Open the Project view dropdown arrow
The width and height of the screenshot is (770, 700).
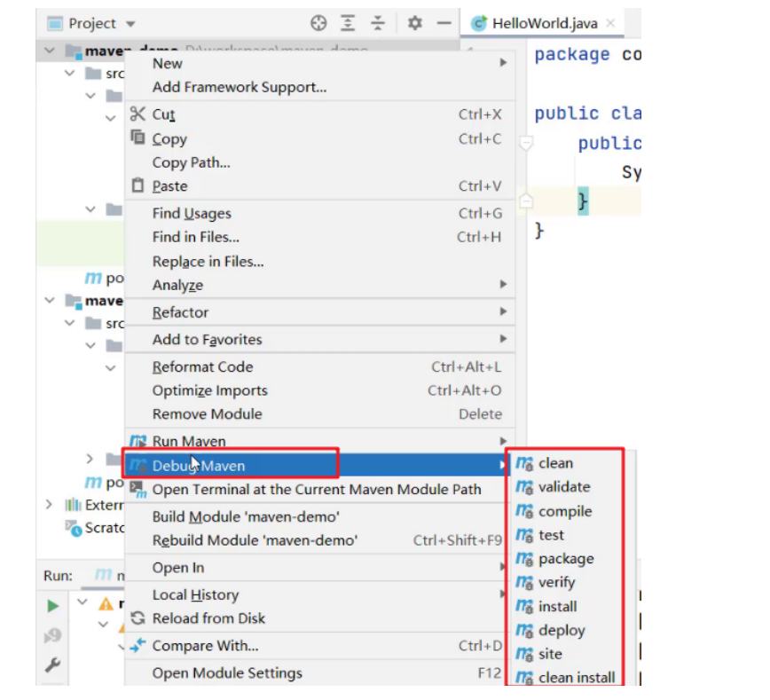point(130,24)
